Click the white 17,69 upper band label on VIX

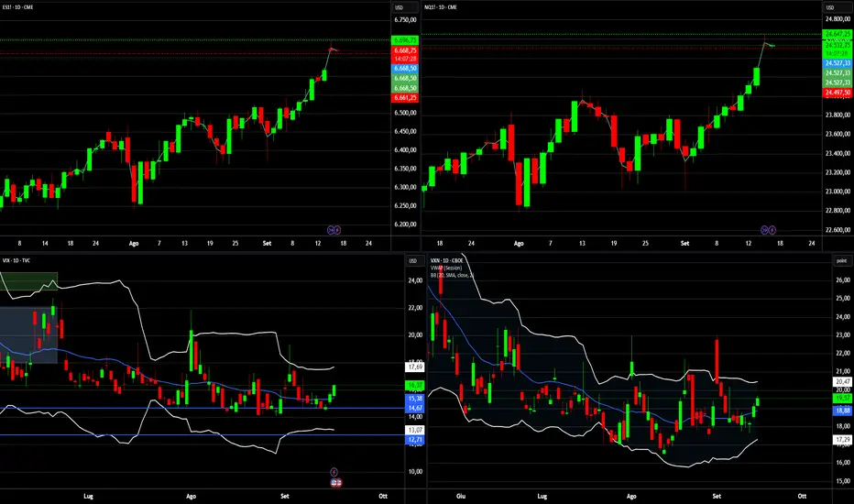click(415, 367)
